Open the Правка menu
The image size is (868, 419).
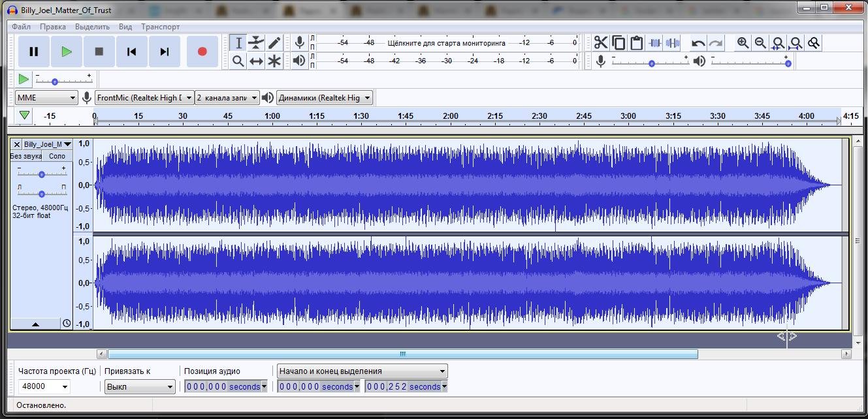52,27
